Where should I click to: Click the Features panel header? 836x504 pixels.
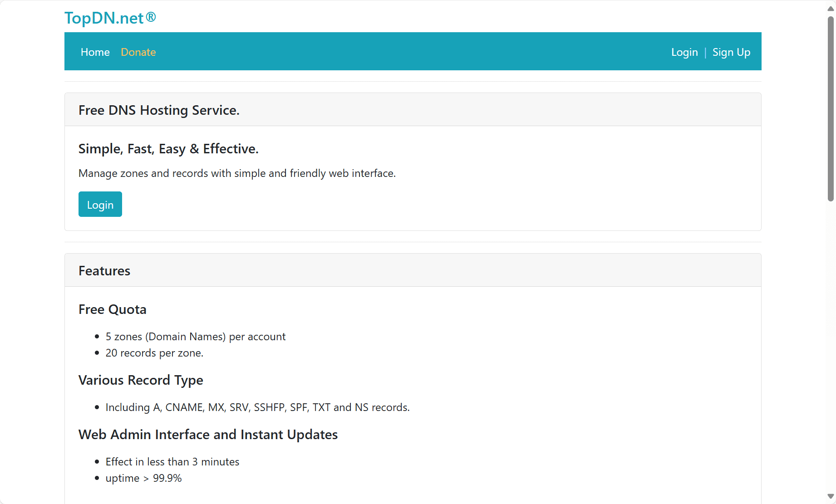pyautogui.click(x=104, y=271)
